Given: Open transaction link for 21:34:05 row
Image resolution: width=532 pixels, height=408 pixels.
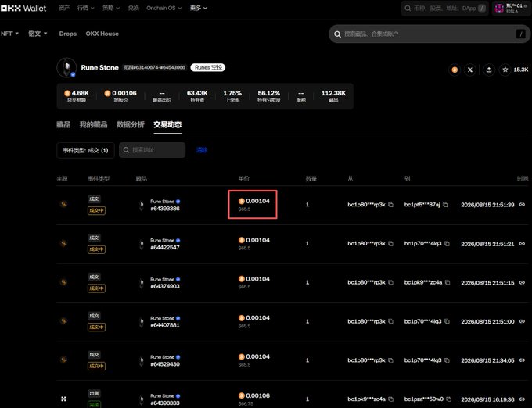Looking at the screenshot, I should [x=522, y=360].
